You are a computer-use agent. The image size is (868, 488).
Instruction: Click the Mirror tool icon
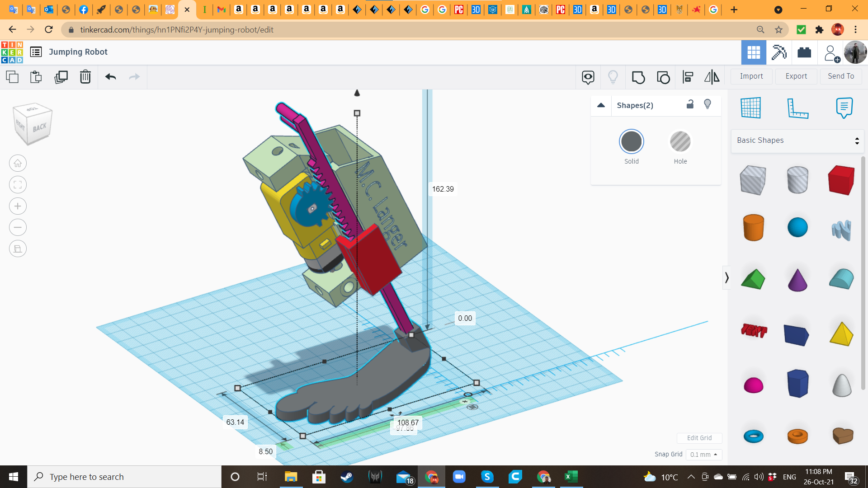(712, 77)
